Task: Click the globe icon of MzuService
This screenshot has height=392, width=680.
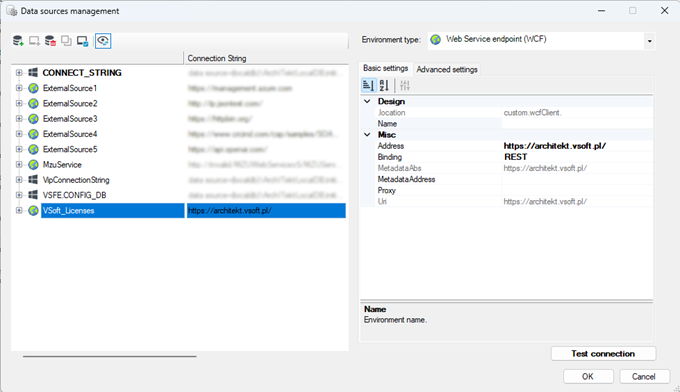Action: point(33,165)
